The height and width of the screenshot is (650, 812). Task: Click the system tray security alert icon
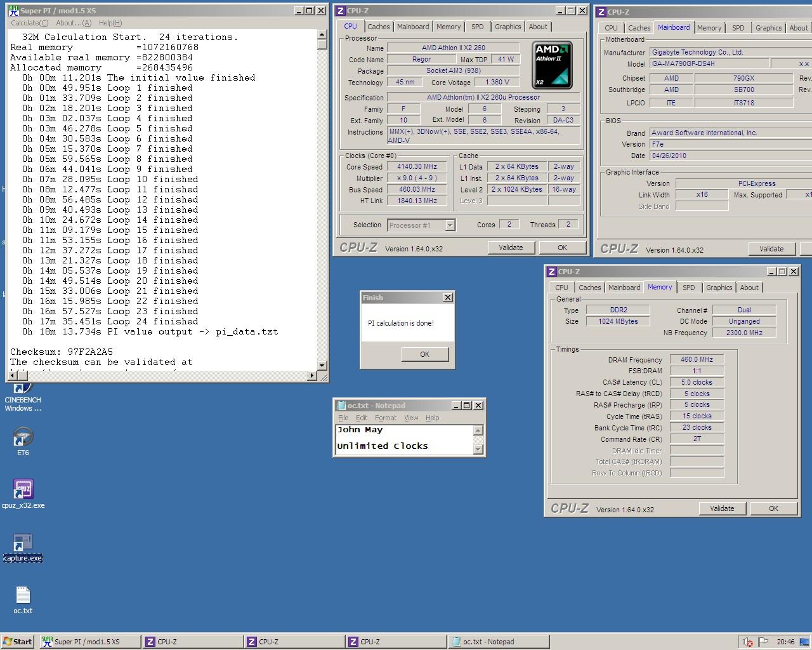coord(748,642)
